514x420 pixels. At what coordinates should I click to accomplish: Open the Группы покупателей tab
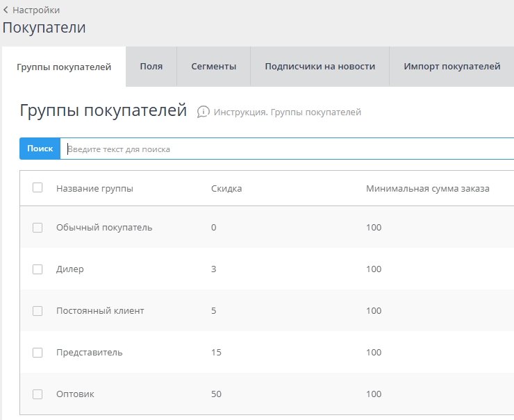click(x=64, y=67)
